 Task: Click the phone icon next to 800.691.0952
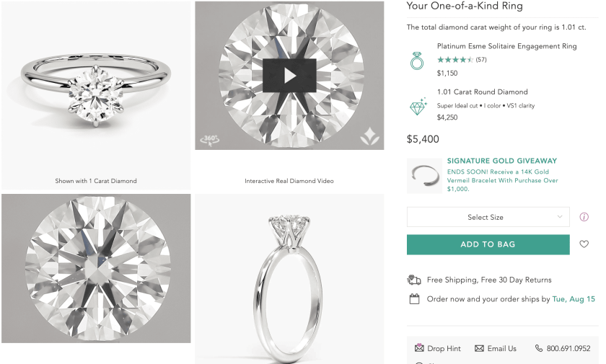[x=539, y=348]
